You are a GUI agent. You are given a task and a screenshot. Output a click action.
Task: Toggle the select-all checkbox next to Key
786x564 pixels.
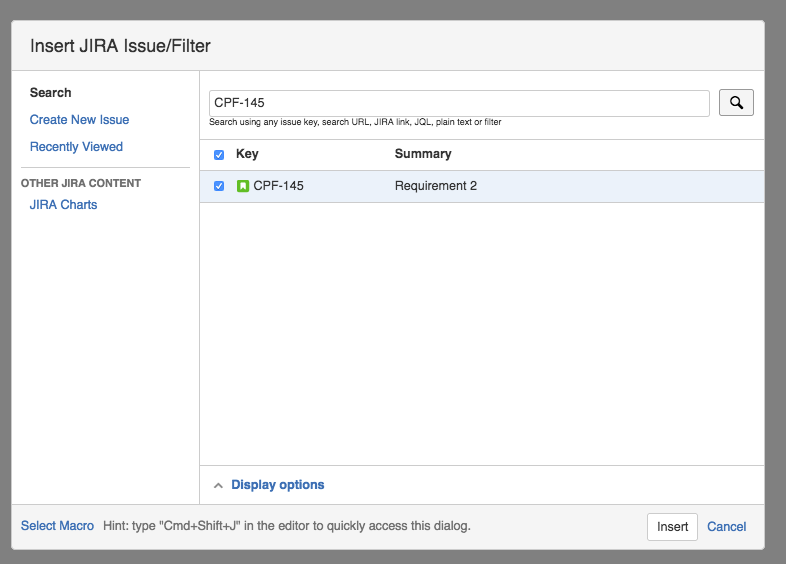tap(219, 154)
